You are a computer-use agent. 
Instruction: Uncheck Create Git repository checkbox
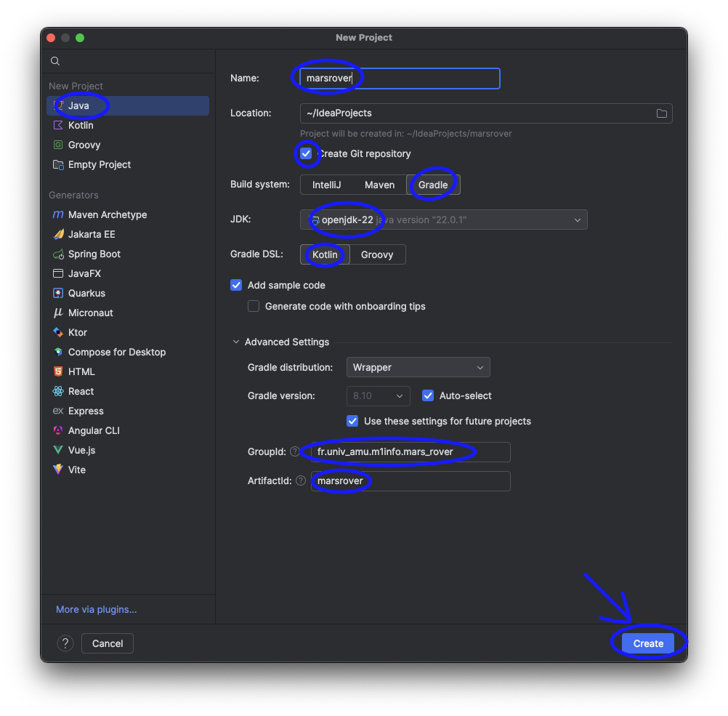pyautogui.click(x=307, y=153)
